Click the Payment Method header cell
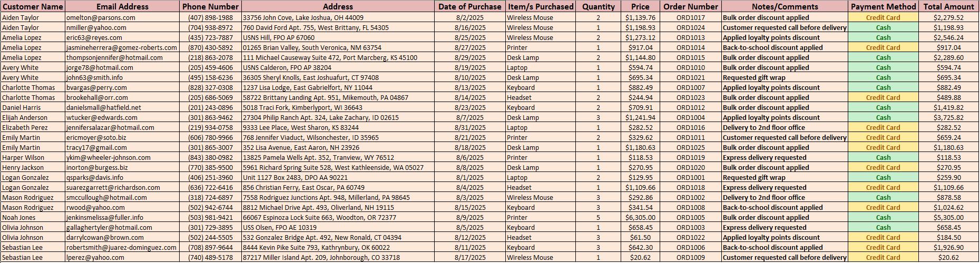Viewport: 980px width, 263px height. [883, 7]
